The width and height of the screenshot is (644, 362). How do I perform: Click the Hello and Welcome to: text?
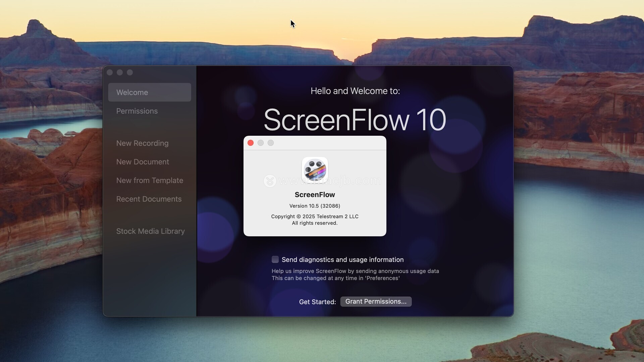point(355,91)
